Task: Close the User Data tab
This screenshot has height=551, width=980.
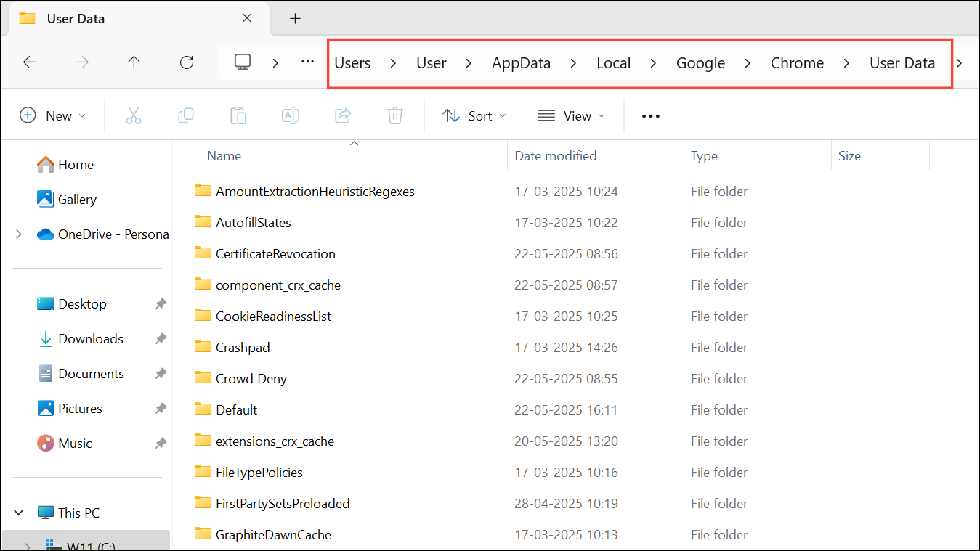Action: (247, 18)
